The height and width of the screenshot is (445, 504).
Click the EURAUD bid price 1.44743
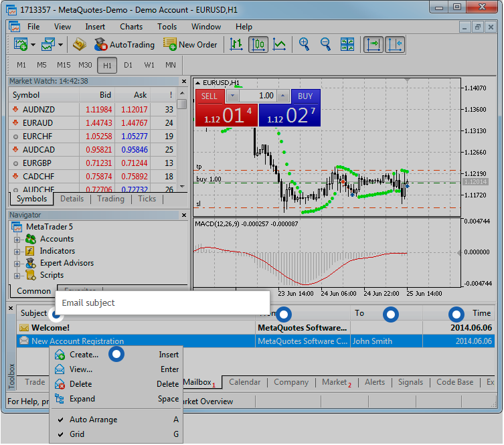(x=98, y=122)
